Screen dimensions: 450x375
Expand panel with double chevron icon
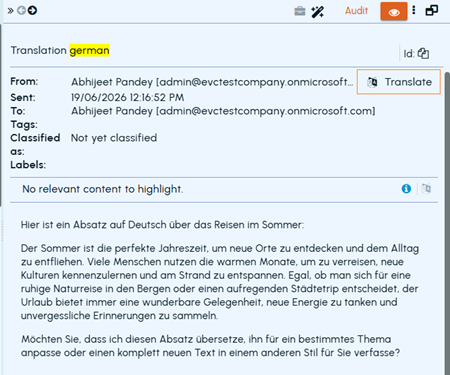coord(10,11)
